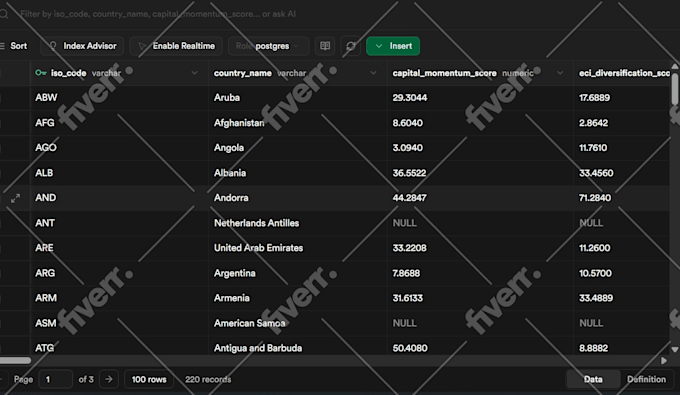Select cell Albania
This screenshot has height=395, width=680.
[x=298, y=173]
